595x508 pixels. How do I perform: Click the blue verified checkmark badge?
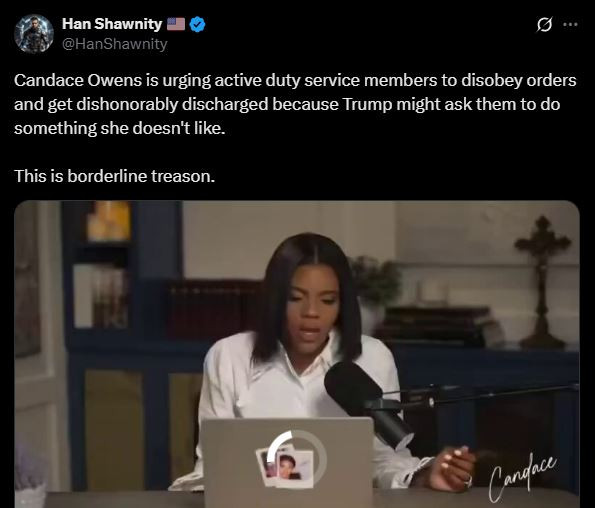pyautogui.click(x=197, y=25)
